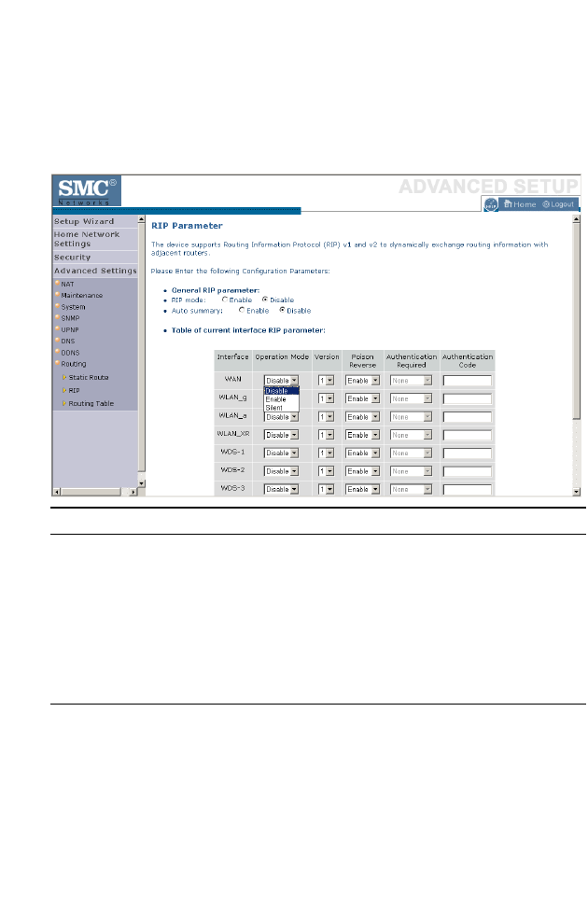The image size is (588, 907).
Task: Open WDS-2 Operation Mode dropdown
Action: 281,471
